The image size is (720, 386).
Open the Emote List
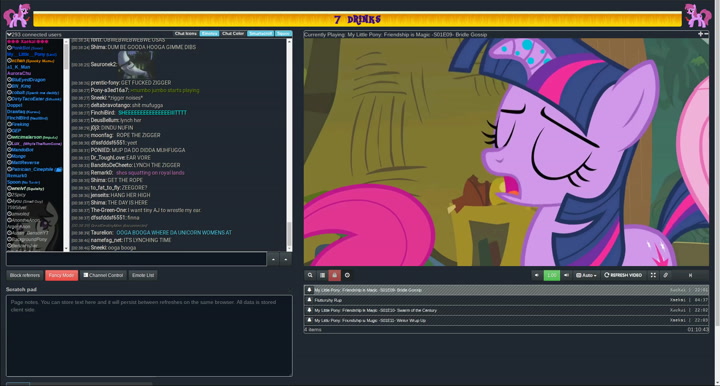(x=143, y=275)
